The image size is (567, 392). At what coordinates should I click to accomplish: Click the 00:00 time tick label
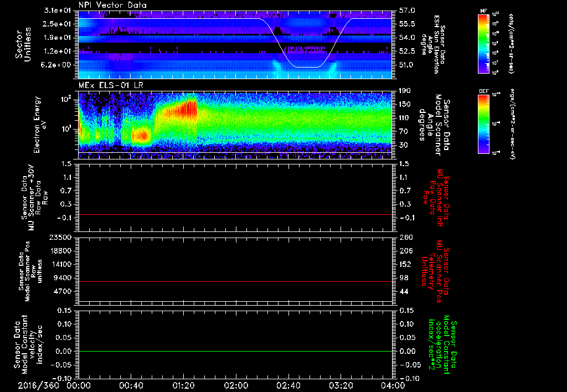(x=79, y=385)
